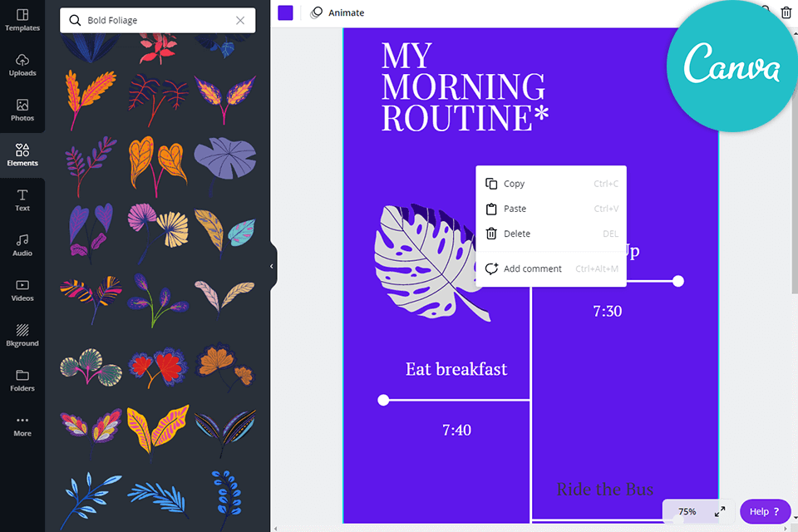Viewport: 798px width, 532px height.
Task: Select the Ride the Bus text
Action: click(x=604, y=490)
